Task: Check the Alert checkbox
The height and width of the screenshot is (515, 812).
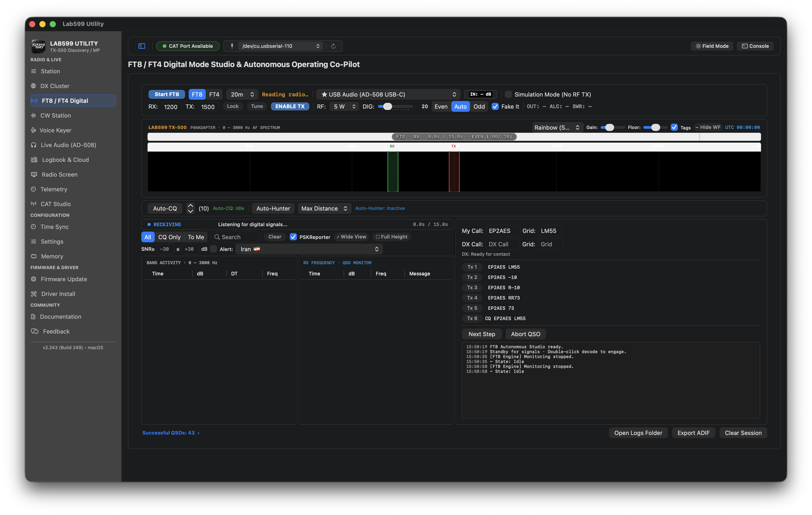Action: [214, 249]
